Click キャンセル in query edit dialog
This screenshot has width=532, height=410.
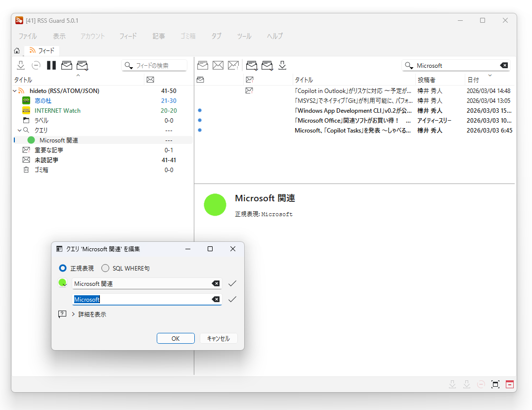(219, 338)
